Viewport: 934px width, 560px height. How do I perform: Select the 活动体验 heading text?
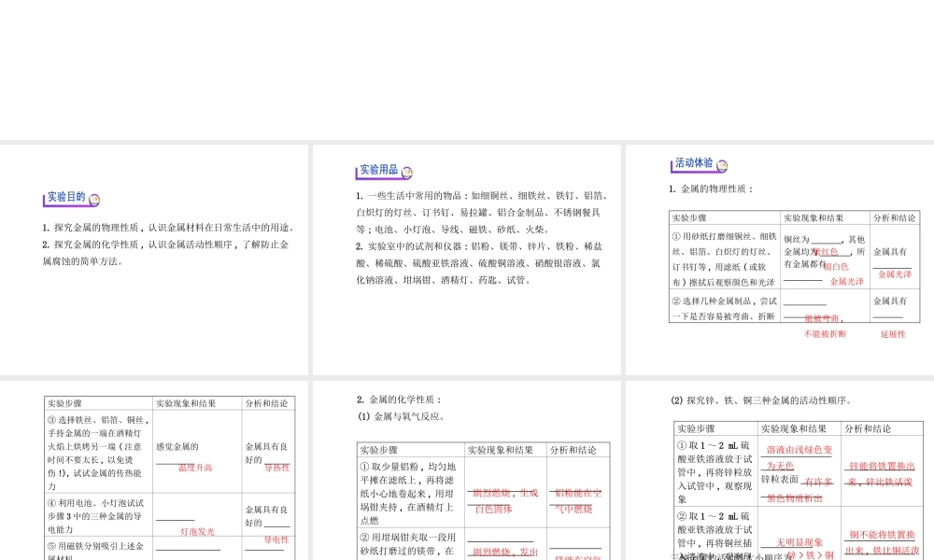[x=694, y=162]
